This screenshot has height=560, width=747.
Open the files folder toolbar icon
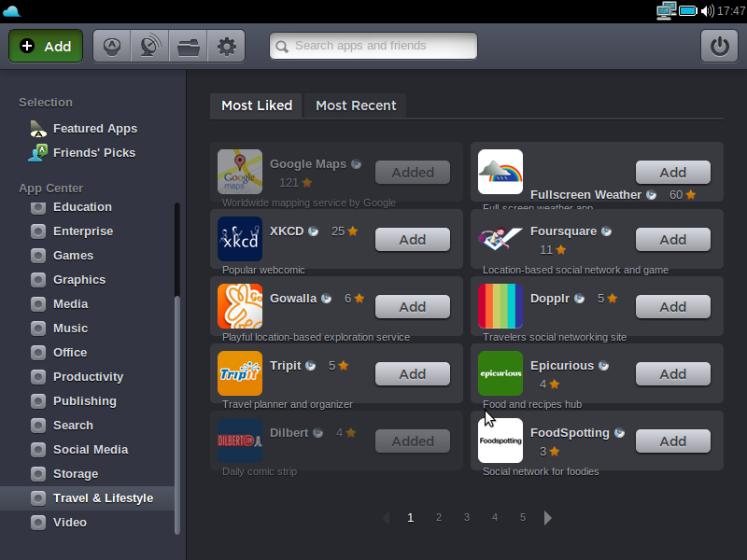click(189, 46)
